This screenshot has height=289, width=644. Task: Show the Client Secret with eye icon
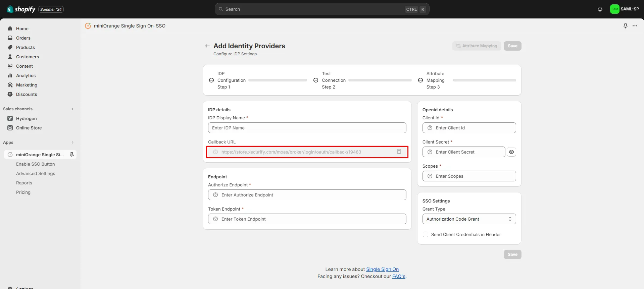[x=511, y=152]
